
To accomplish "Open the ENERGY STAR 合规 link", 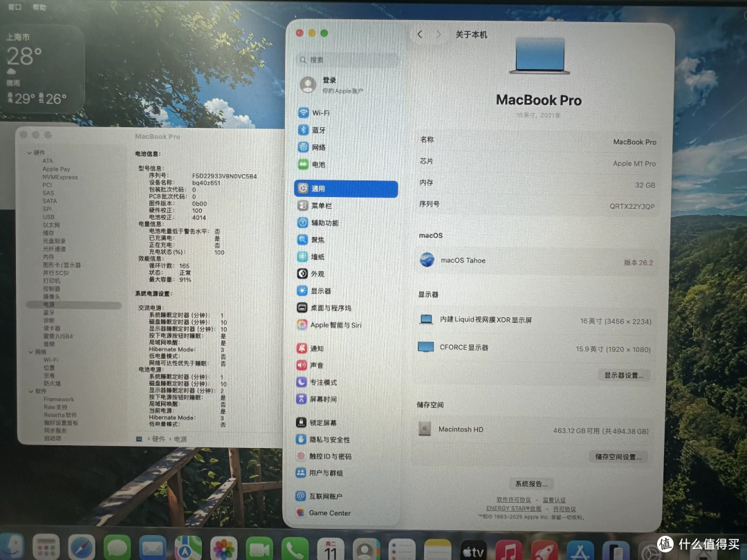I will [513, 509].
